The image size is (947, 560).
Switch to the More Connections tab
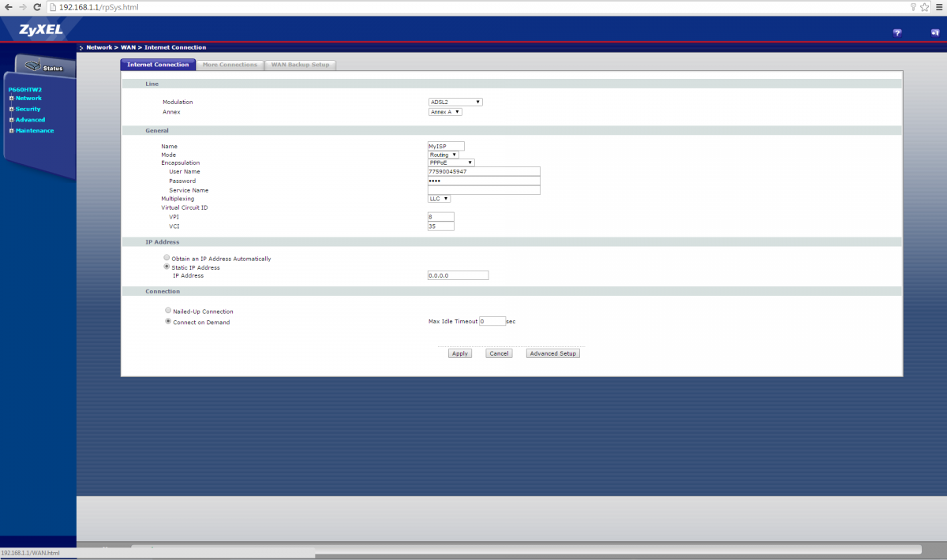pos(230,65)
